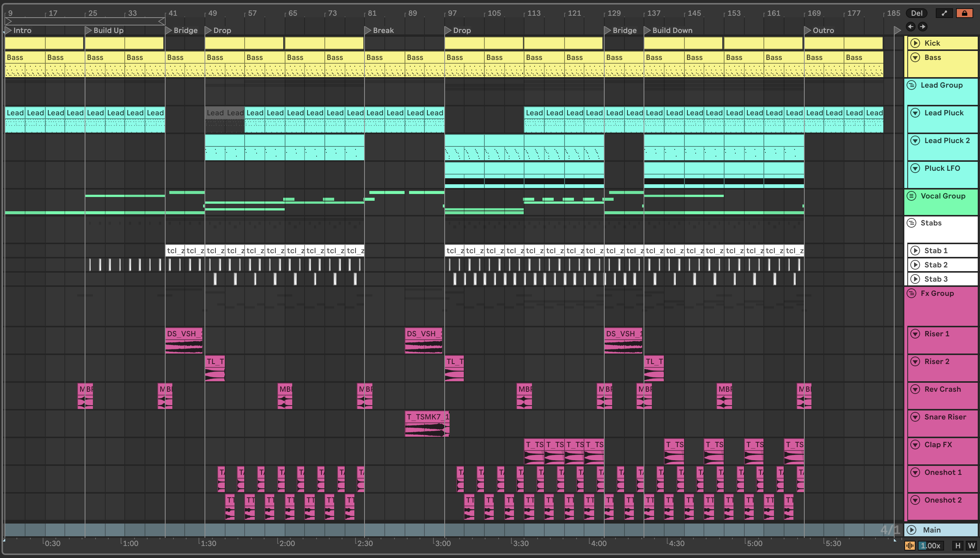
Task: Unfold the Stab 1 track
Action: [x=915, y=251]
